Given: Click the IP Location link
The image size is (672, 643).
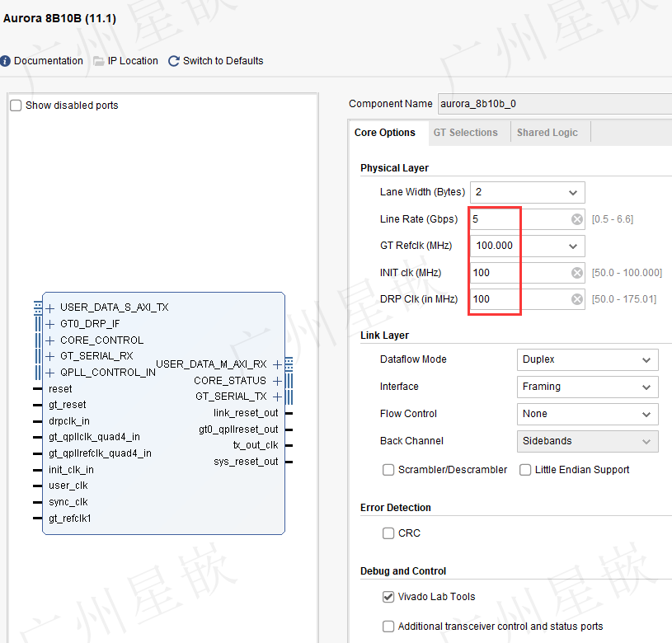Looking at the screenshot, I should point(133,61).
